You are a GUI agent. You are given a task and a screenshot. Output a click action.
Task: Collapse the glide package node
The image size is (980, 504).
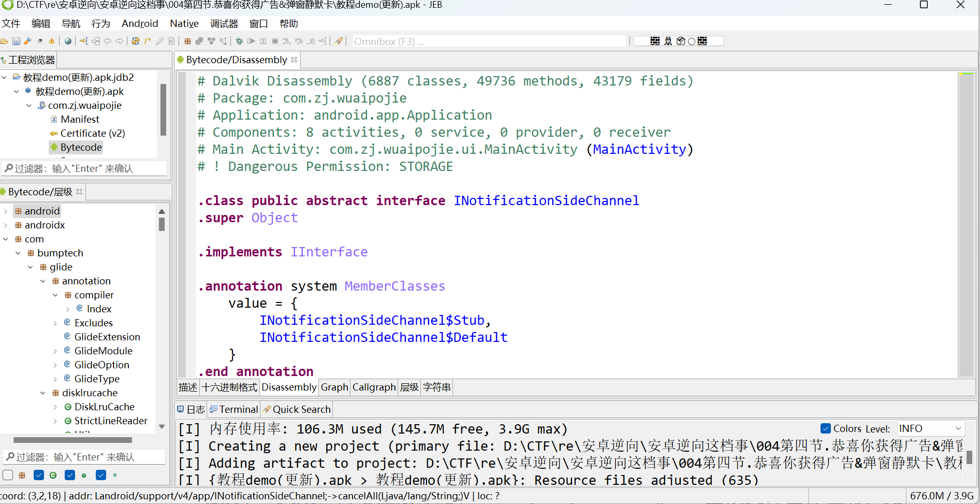31,267
